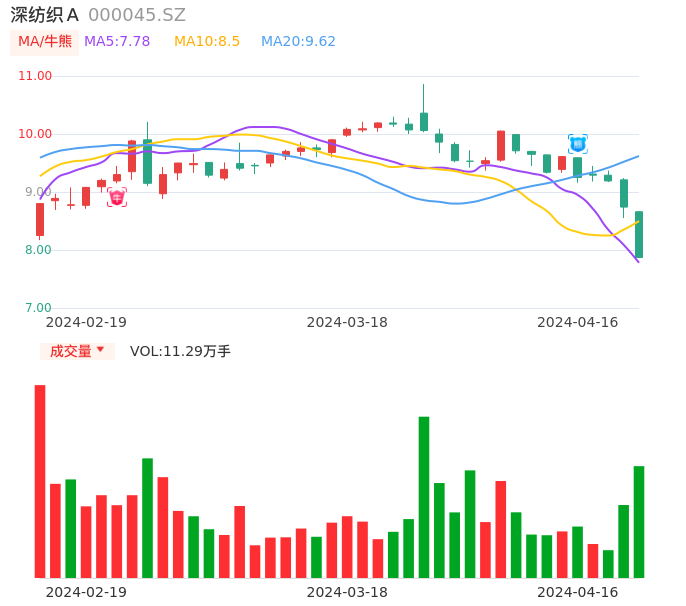Click the last green volume bar
The image size is (686, 606).
point(639,521)
